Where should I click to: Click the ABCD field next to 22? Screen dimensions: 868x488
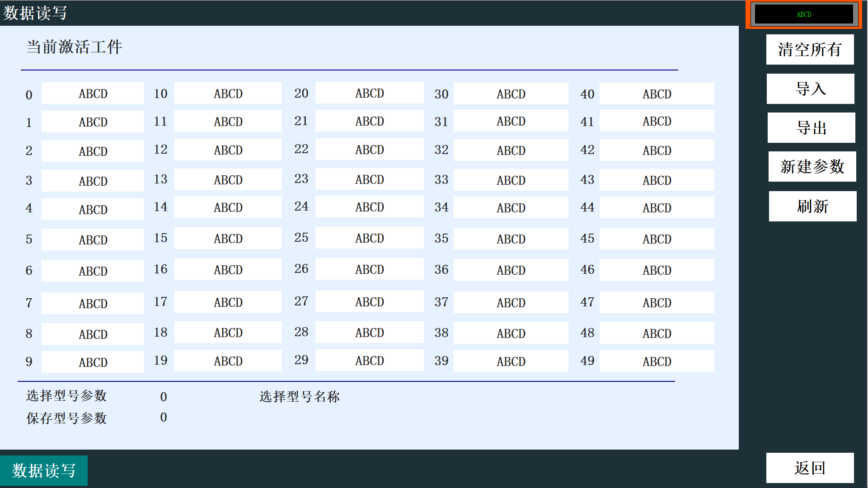coord(369,150)
